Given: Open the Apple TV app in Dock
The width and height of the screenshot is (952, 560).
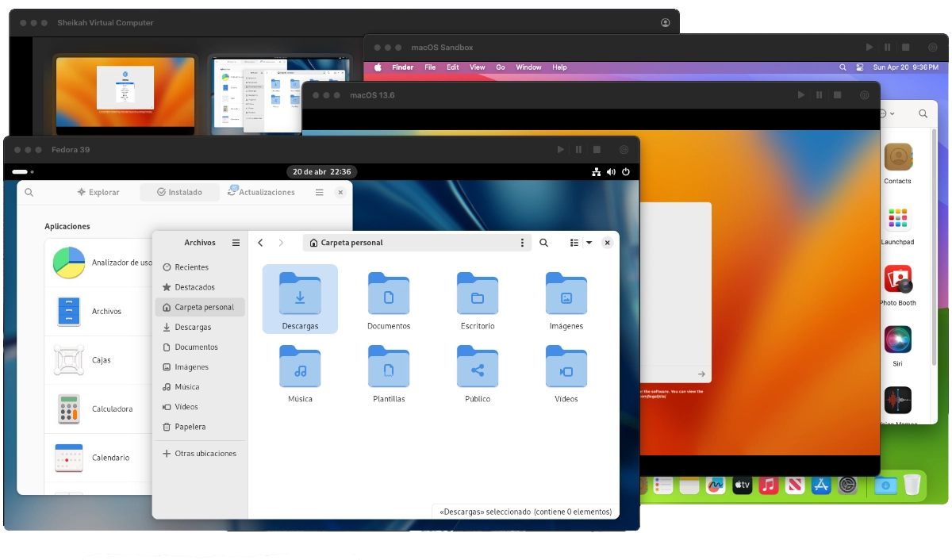Looking at the screenshot, I should coord(742,485).
